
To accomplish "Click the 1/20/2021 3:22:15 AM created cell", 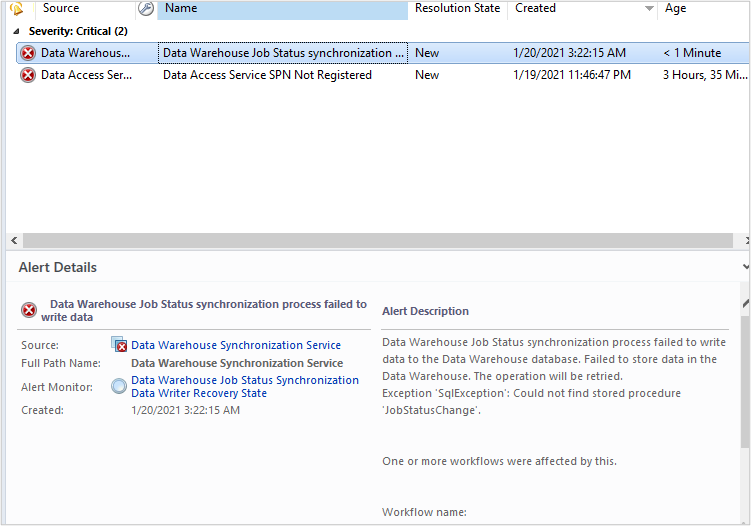I will point(569,53).
